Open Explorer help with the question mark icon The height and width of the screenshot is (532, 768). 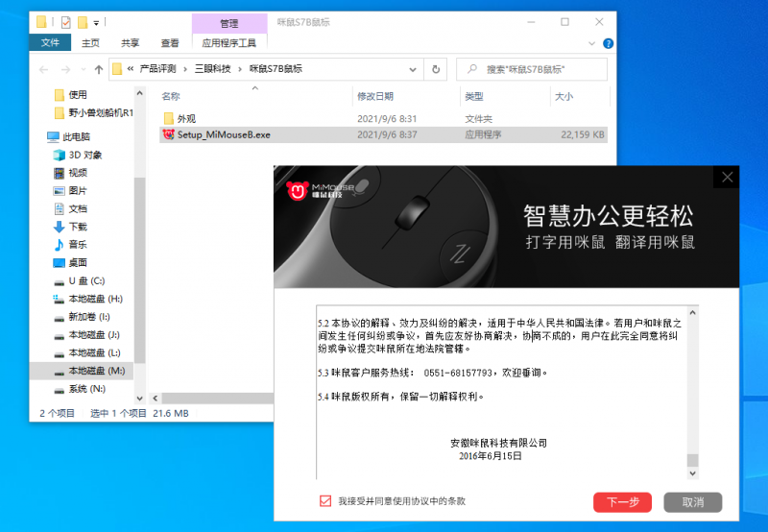pyautogui.click(x=608, y=43)
